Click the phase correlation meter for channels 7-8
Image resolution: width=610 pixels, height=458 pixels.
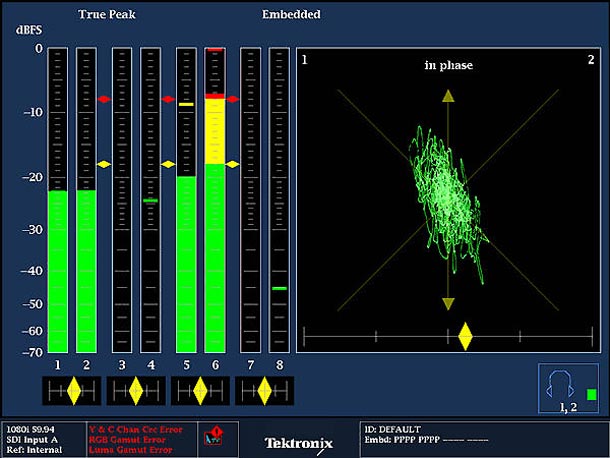[265, 391]
